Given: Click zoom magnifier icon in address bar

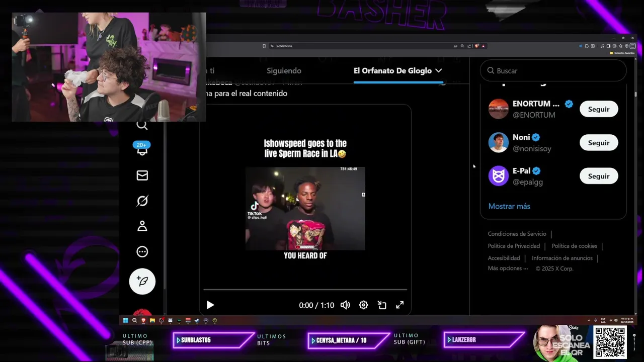Looking at the screenshot, I should point(462,46).
